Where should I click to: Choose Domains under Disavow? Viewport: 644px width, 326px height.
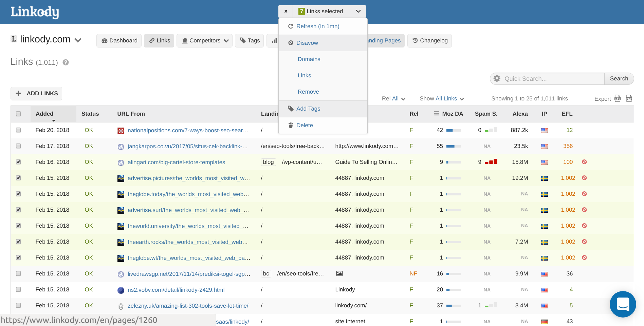click(323, 59)
